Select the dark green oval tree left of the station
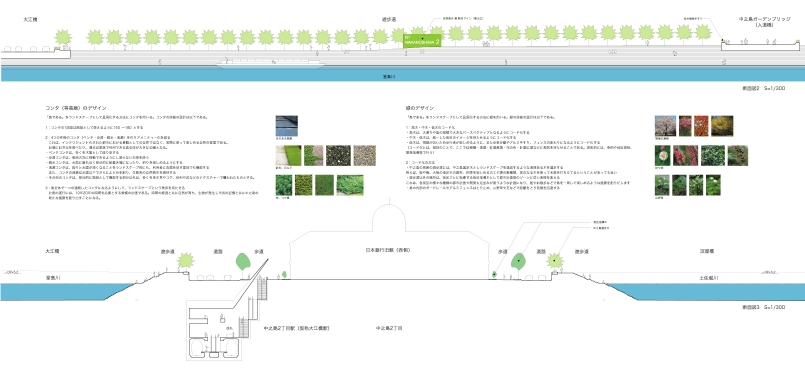Viewport: 805px width, 370px height. coord(242,261)
